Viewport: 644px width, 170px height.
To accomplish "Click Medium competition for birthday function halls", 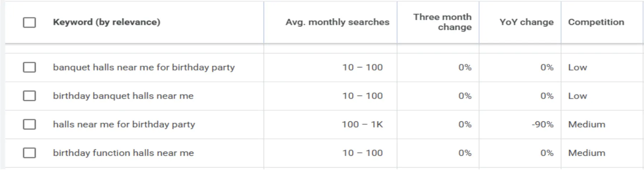I will [587, 153].
